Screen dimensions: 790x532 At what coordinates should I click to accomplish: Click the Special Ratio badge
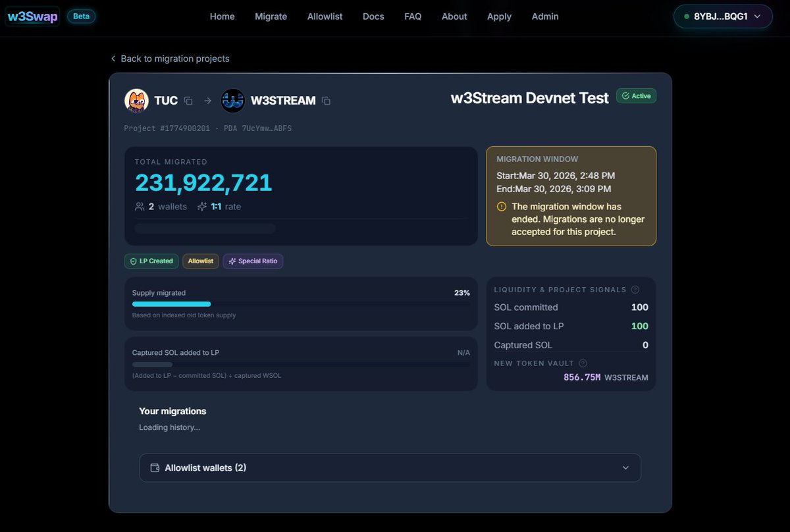coord(253,261)
